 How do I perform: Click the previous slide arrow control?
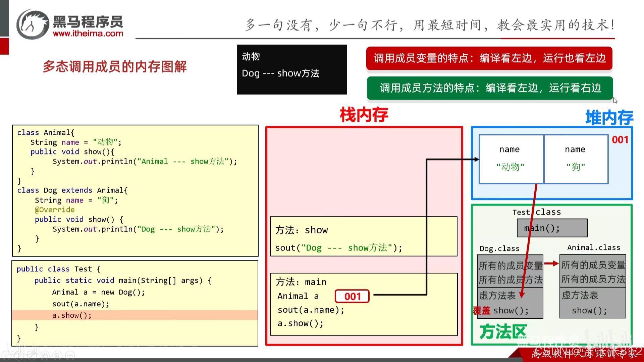[x=6, y=356]
